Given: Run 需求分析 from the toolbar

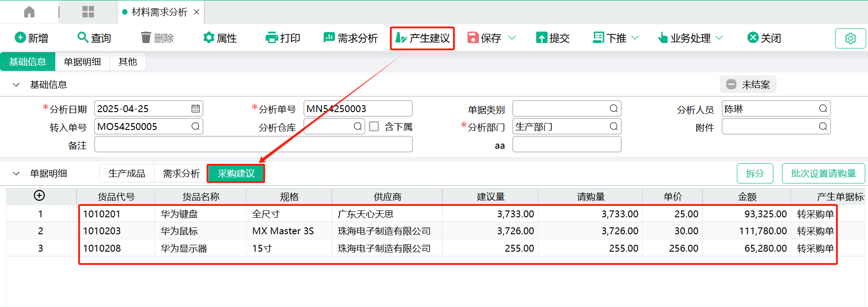Looking at the screenshot, I should pyautogui.click(x=351, y=38).
